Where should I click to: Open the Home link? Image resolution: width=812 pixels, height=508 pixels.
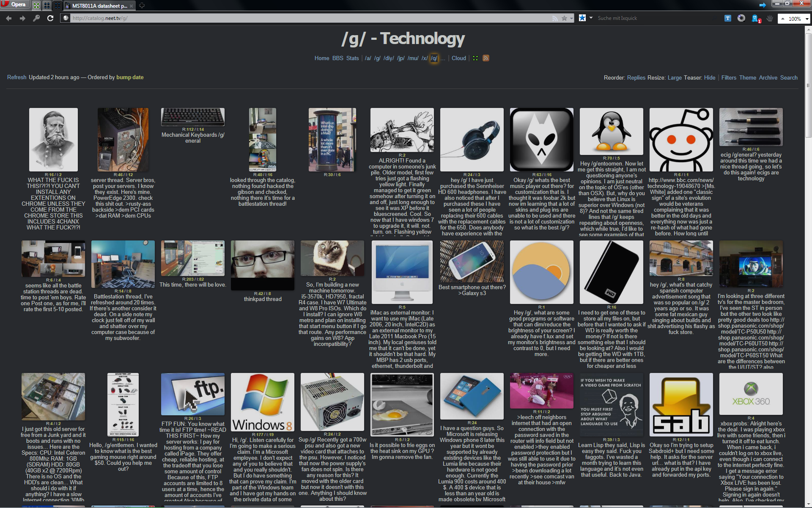pos(322,58)
